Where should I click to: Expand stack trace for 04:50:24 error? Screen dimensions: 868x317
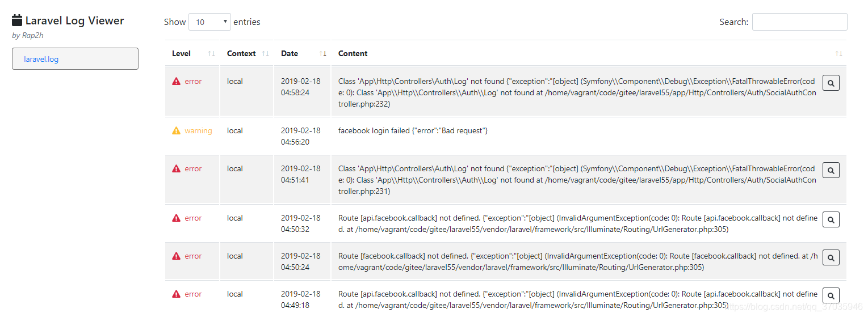pyautogui.click(x=831, y=257)
